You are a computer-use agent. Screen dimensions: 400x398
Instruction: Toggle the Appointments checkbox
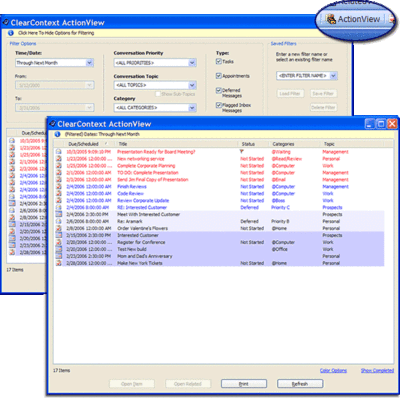pyautogui.click(x=219, y=76)
